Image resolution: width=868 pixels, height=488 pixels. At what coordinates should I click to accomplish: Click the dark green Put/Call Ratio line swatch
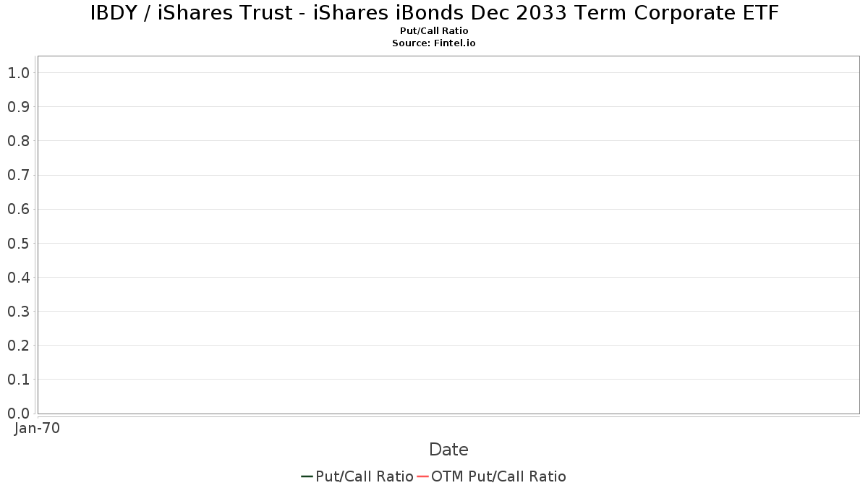[x=307, y=476]
